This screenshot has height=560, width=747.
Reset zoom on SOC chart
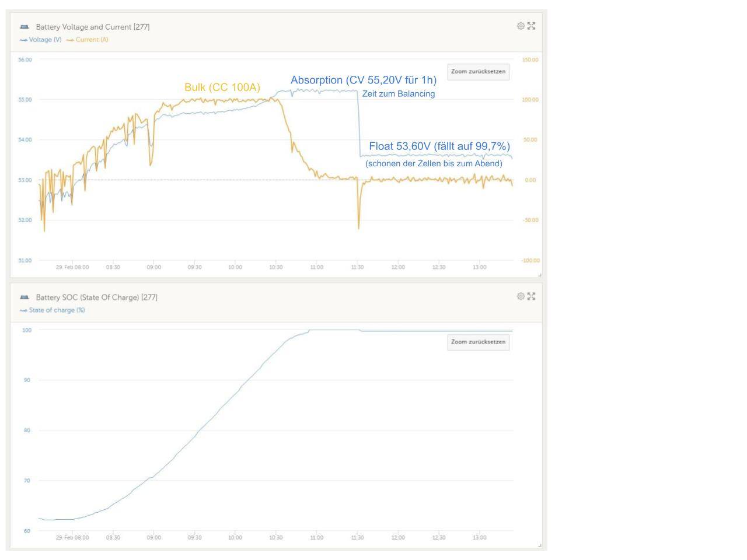(478, 342)
